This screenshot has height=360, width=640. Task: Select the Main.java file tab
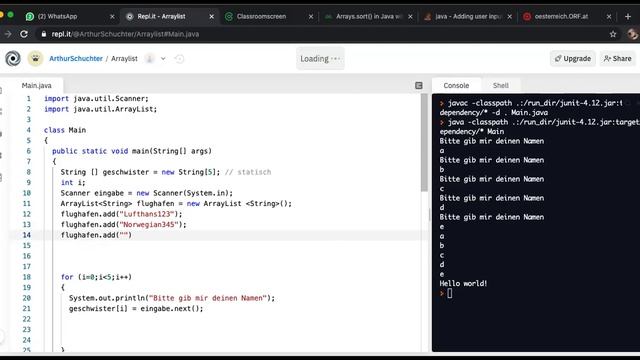tap(36, 85)
